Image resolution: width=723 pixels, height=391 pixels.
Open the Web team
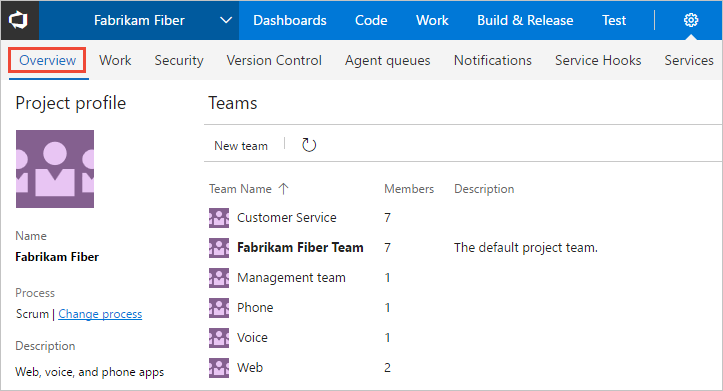tap(250, 367)
